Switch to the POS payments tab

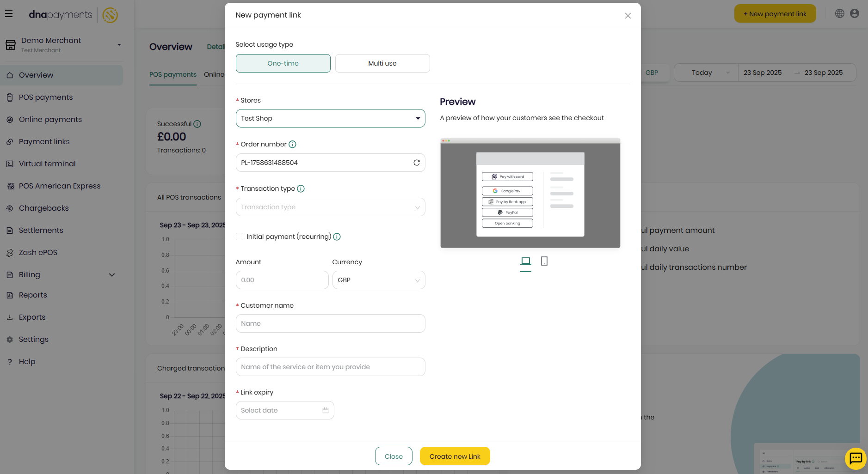(x=172, y=74)
